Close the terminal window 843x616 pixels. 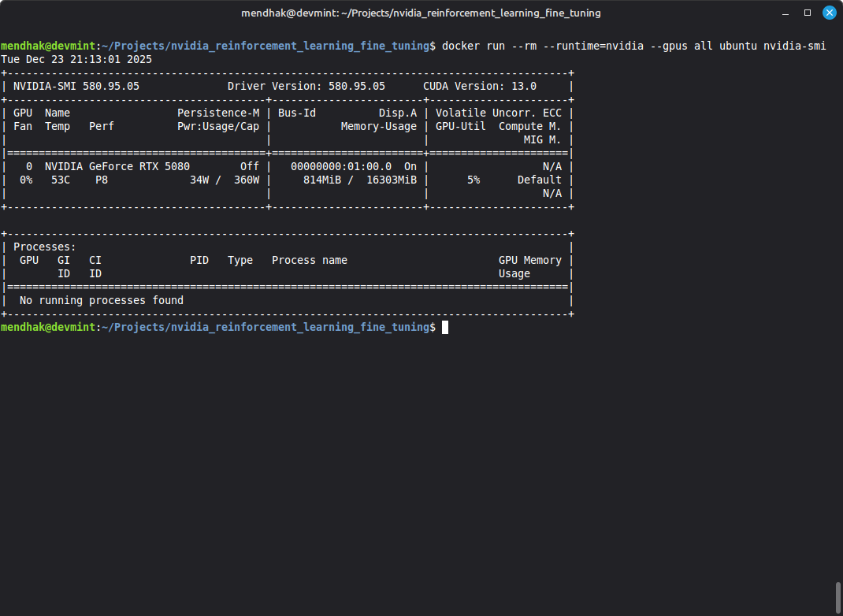coord(829,13)
